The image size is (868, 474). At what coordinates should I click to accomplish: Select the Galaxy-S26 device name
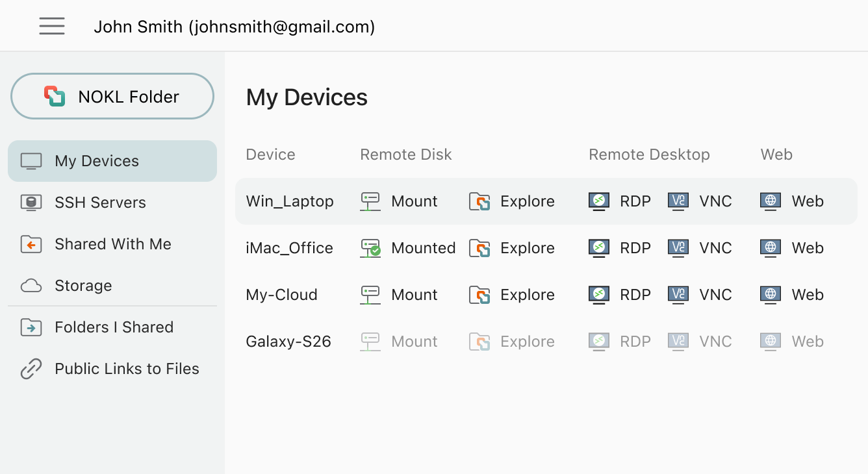[288, 342]
